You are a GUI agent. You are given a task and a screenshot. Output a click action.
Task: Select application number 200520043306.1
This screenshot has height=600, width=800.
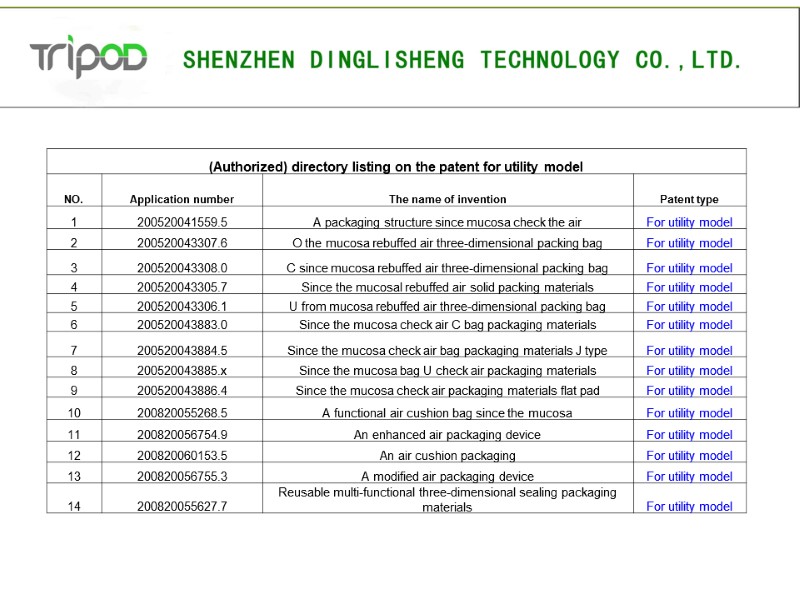(x=182, y=306)
